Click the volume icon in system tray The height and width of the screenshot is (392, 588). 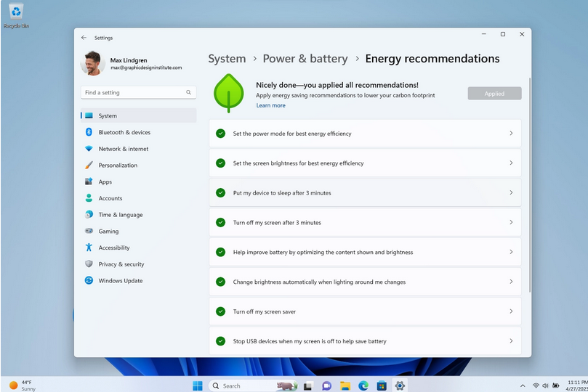[545, 385]
